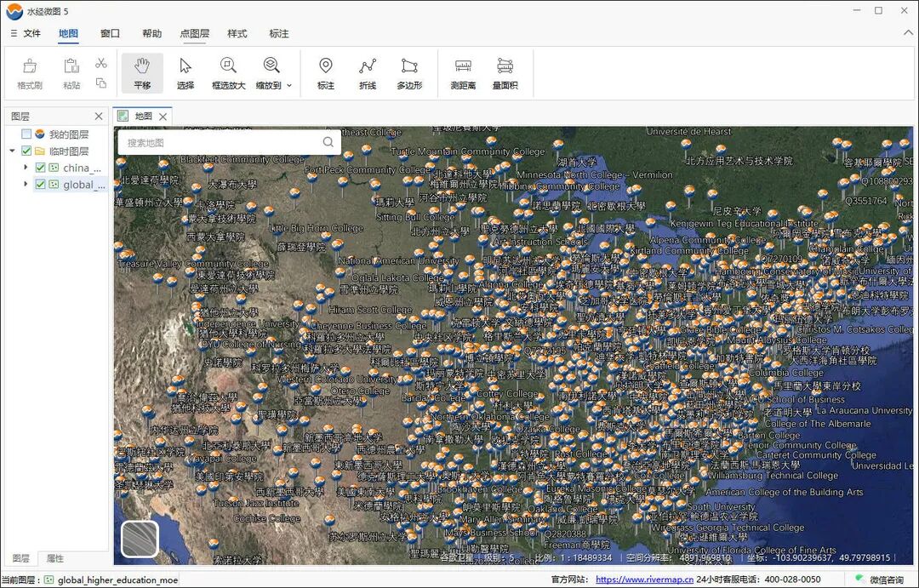This screenshot has height=588, width=919.
Task: Pick the 标注 marker tool in toolbar
Action: 326,73
